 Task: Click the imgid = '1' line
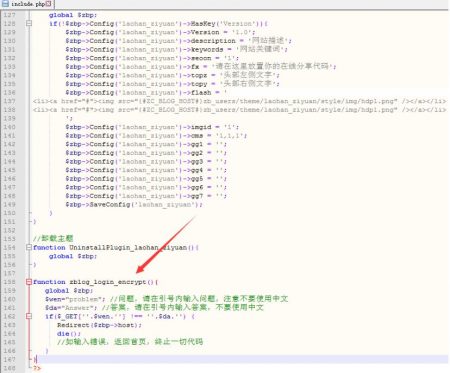tap(152, 127)
